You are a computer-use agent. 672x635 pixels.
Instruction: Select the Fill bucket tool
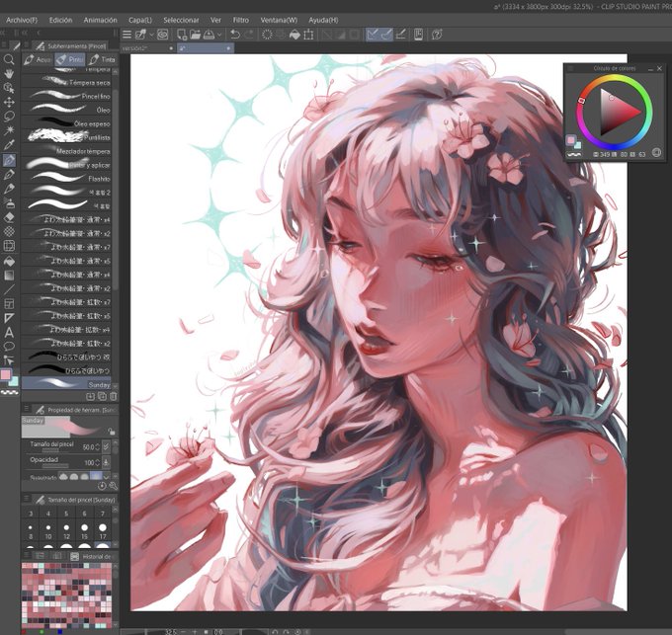9,261
